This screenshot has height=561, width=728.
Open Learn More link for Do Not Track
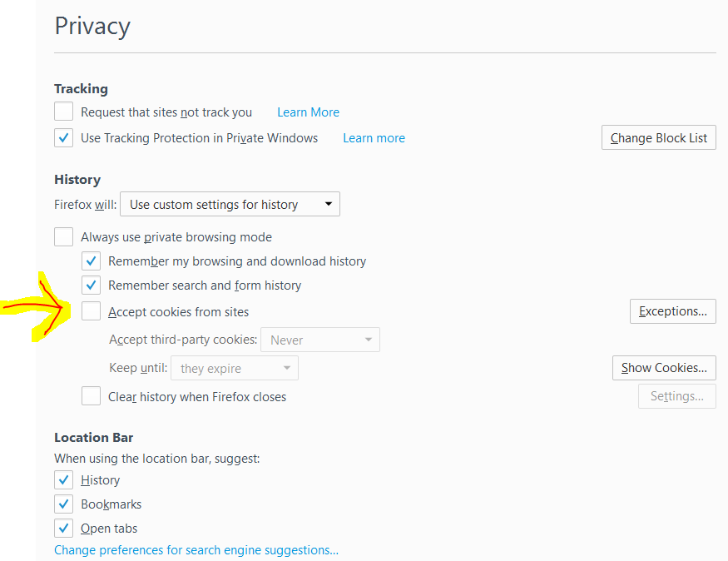(309, 112)
